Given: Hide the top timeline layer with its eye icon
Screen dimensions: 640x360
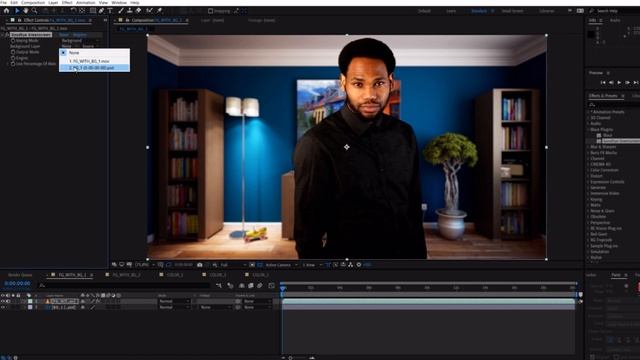Looking at the screenshot, I should tap(3, 301).
